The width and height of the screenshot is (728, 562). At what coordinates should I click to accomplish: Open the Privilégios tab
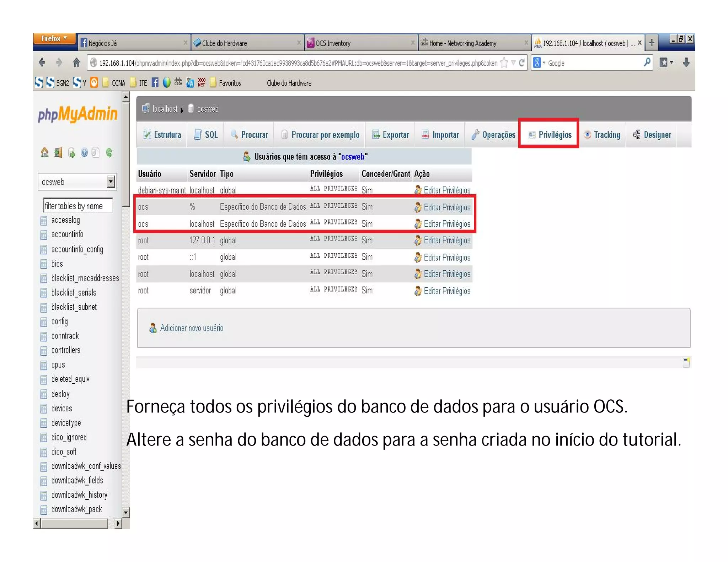[x=549, y=135]
